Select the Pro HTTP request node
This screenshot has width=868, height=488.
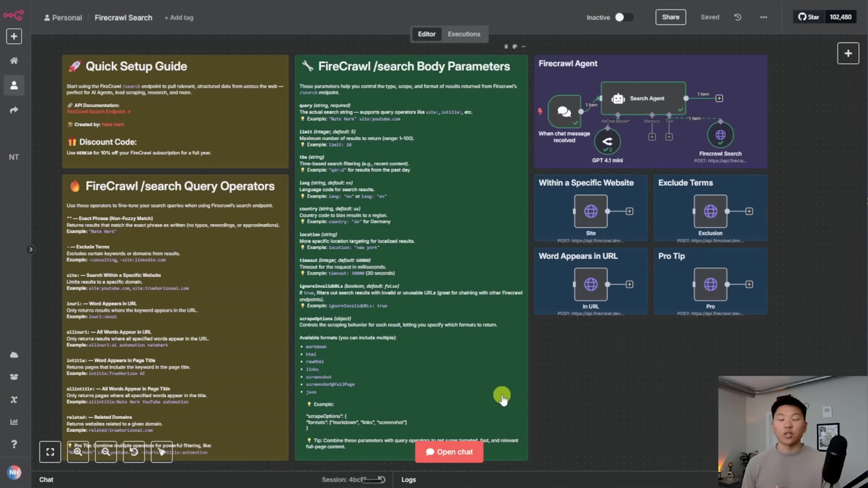pos(710,284)
